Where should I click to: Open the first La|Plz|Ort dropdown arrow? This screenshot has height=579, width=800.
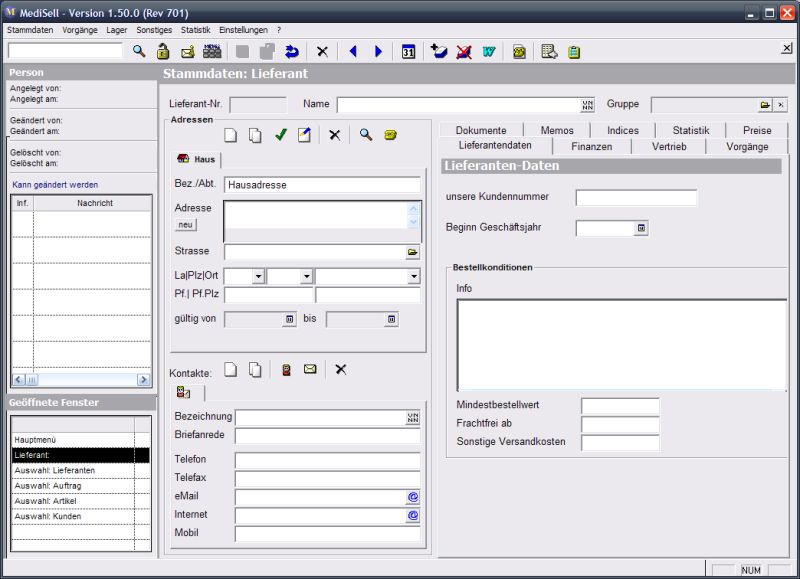pos(258,276)
